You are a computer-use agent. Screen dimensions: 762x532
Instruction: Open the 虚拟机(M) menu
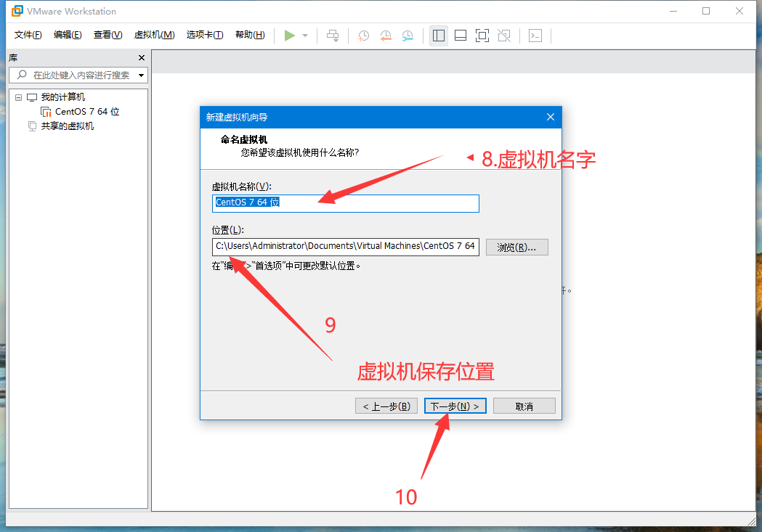(154, 35)
